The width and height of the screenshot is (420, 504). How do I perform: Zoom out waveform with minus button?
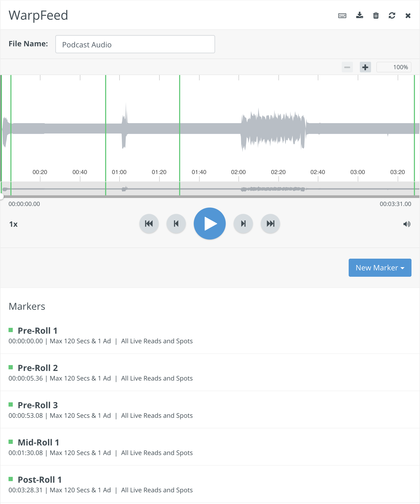tap(347, 67)
